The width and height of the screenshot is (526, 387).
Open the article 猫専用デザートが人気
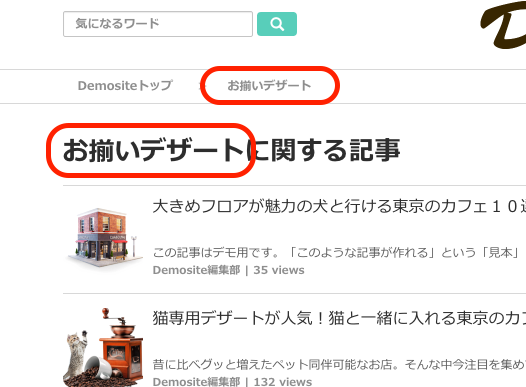[339, 318]
